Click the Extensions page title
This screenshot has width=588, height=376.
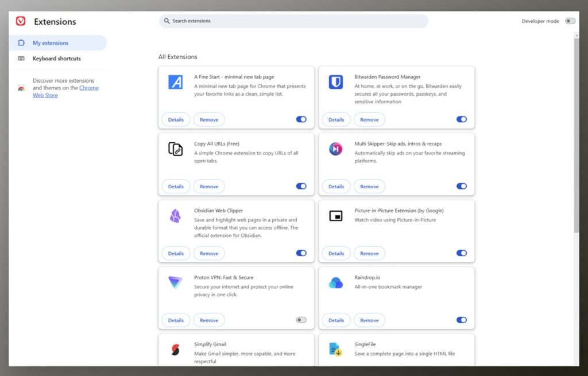point(55,22)
